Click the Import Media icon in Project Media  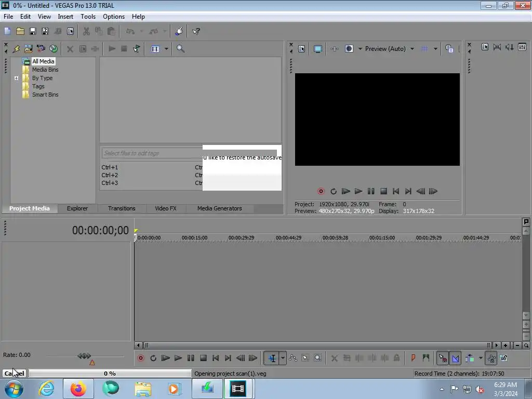pyautogui.click(x=28, y=49)
